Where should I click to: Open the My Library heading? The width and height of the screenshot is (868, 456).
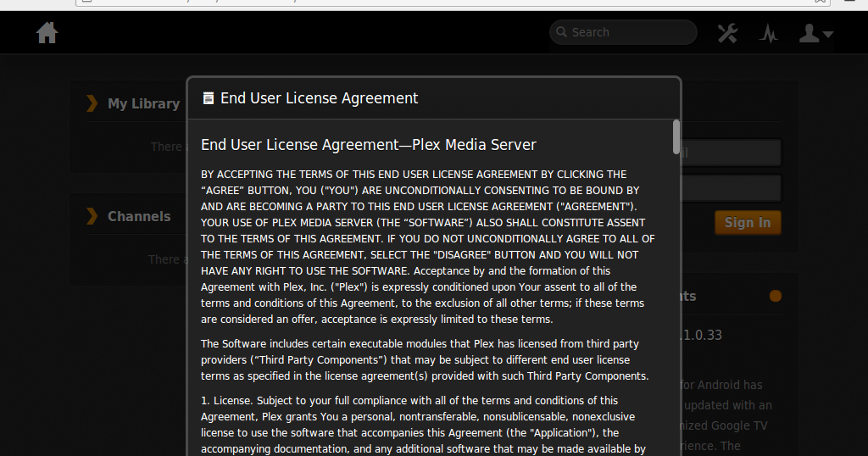143,103
